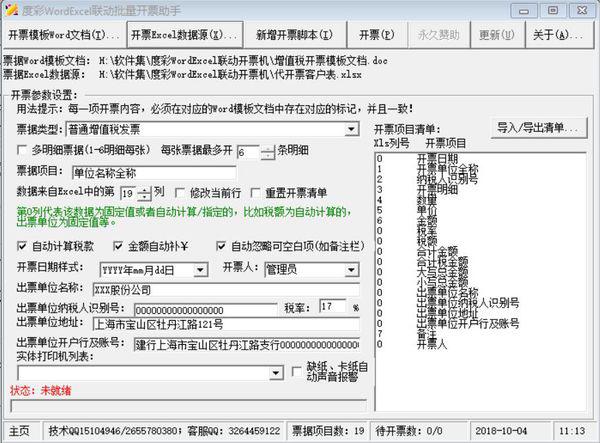Click the 票据项目 input field
600x443 pixels.
click(x=154, y=173)
